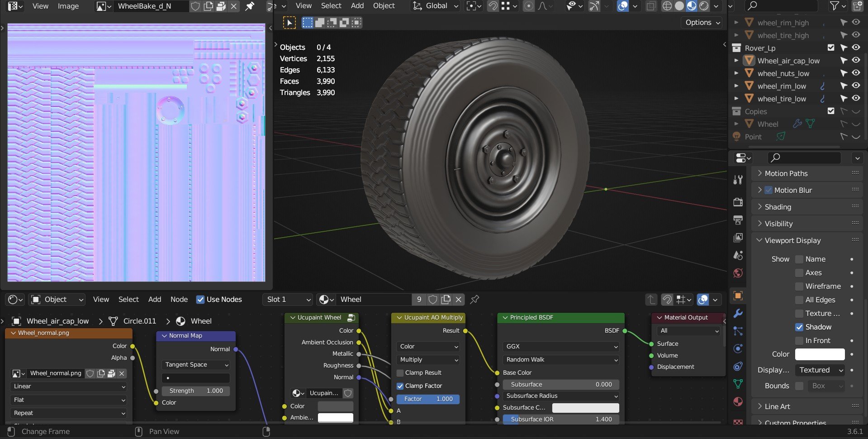Open the Tangent Space dropdown

click(196, 364)
